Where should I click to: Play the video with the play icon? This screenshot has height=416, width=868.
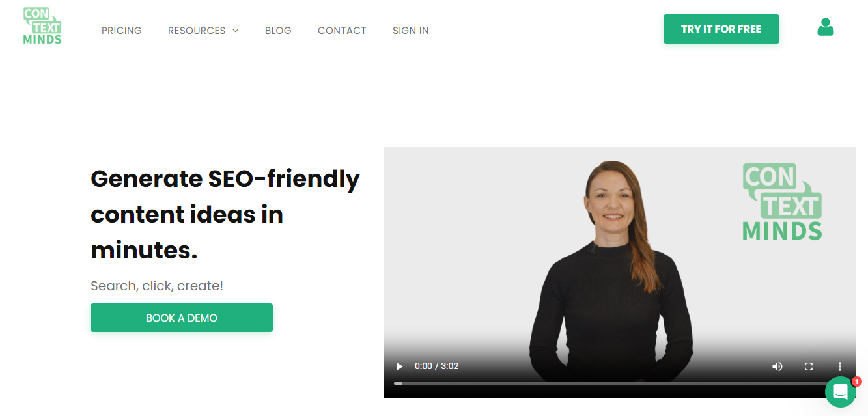tap(400, 367)
